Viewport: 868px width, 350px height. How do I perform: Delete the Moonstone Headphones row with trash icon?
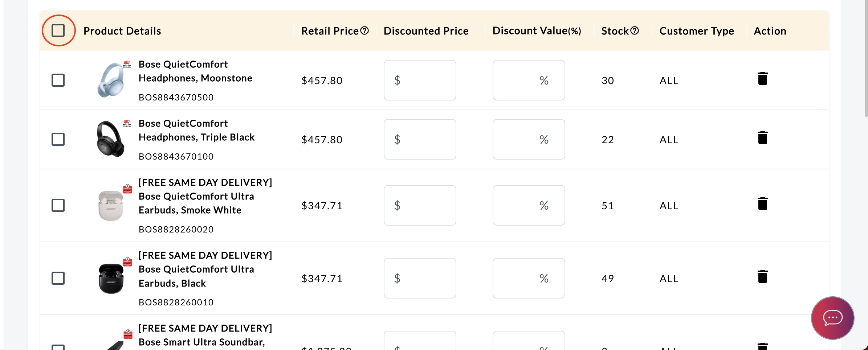(762, 79)
